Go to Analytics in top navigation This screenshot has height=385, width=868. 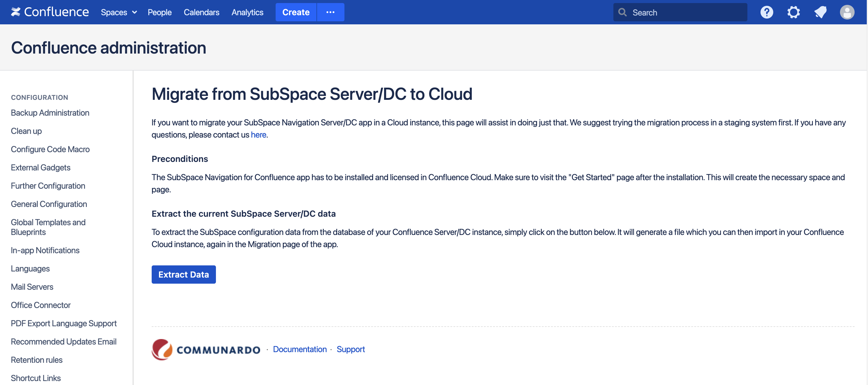coord(247,12)
